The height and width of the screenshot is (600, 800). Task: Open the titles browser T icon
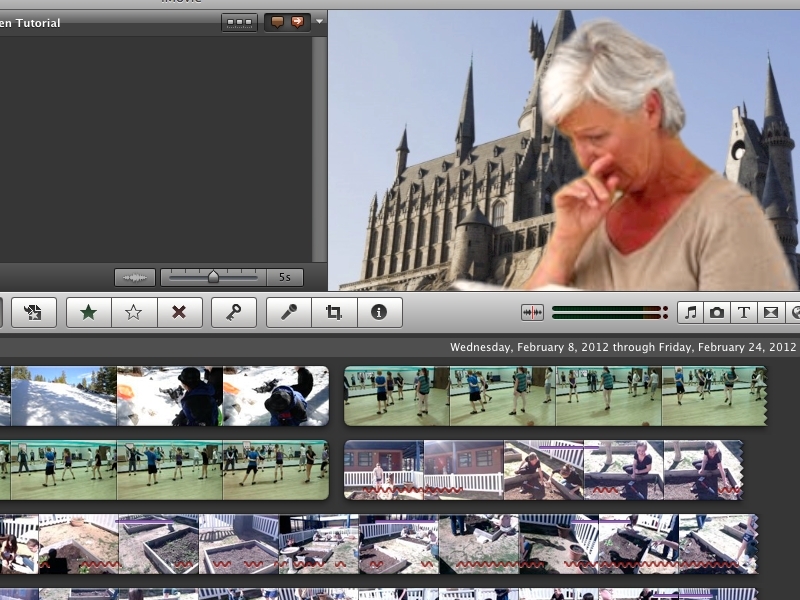[743, 312]
